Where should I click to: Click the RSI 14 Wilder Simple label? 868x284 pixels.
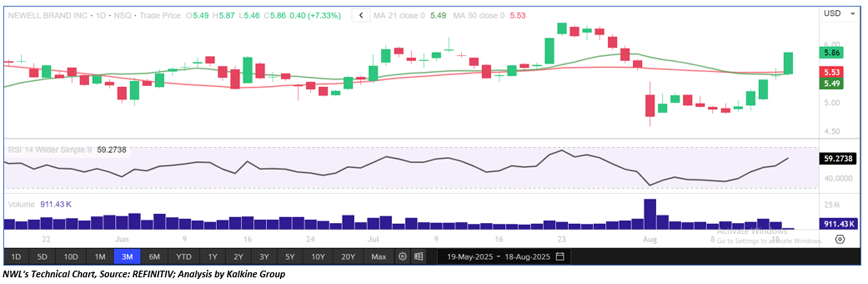point(50,150)
